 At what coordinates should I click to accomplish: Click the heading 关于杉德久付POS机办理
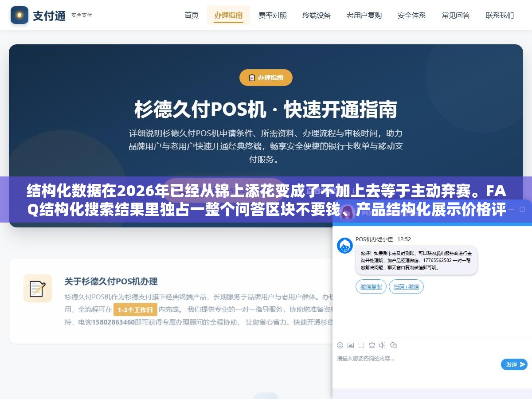point(111,281)
